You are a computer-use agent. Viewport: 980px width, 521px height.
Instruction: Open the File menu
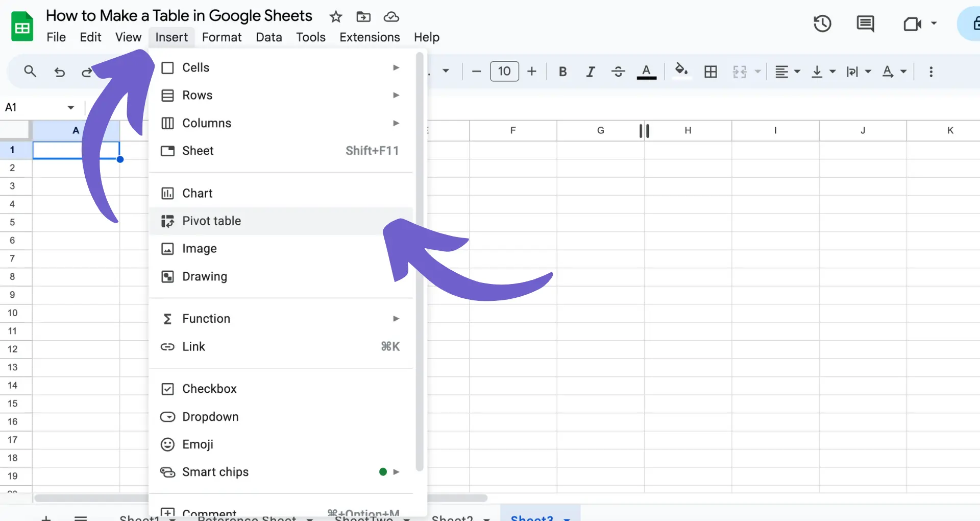pyautogui.click(x=56, y=37)
